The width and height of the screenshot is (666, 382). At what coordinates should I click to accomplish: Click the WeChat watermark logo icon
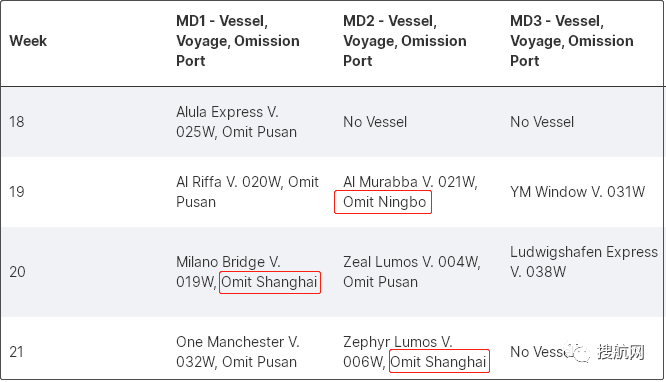tap(578, 353)
